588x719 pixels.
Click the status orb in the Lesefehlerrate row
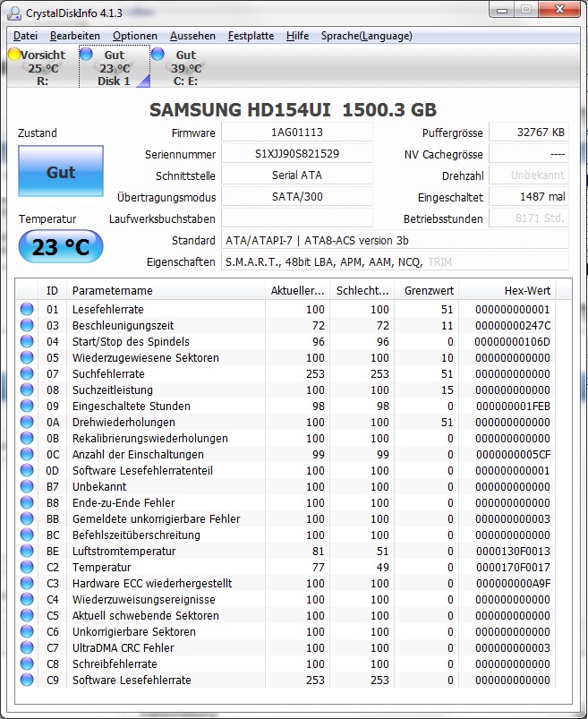tap(27, 309)
